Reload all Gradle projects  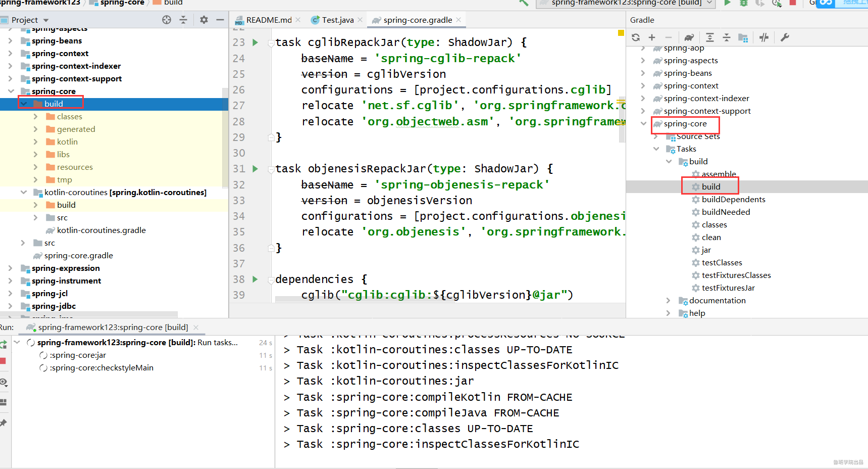click(x=636, y=37)
